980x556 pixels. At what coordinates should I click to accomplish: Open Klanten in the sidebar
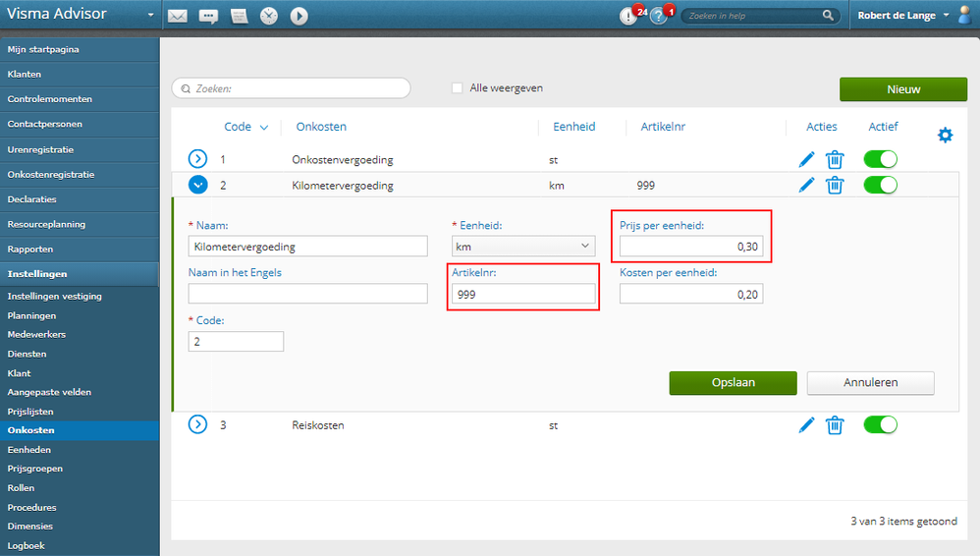(x=80, y=75)
